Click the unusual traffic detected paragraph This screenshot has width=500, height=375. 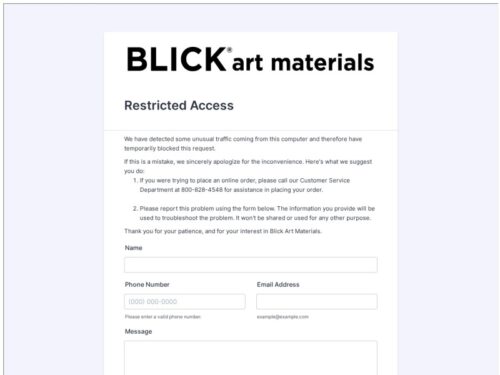pyautogui.click(x=243, y=144)
